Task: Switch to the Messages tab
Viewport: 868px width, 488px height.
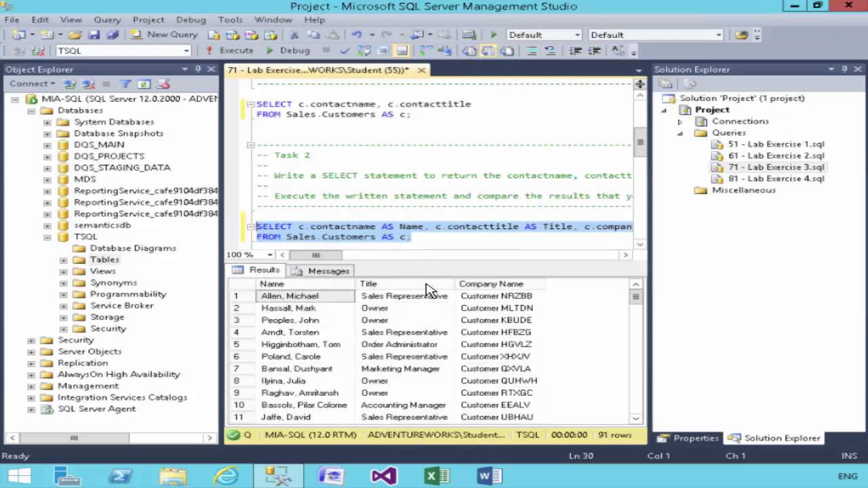Action: tap(321, 270)
